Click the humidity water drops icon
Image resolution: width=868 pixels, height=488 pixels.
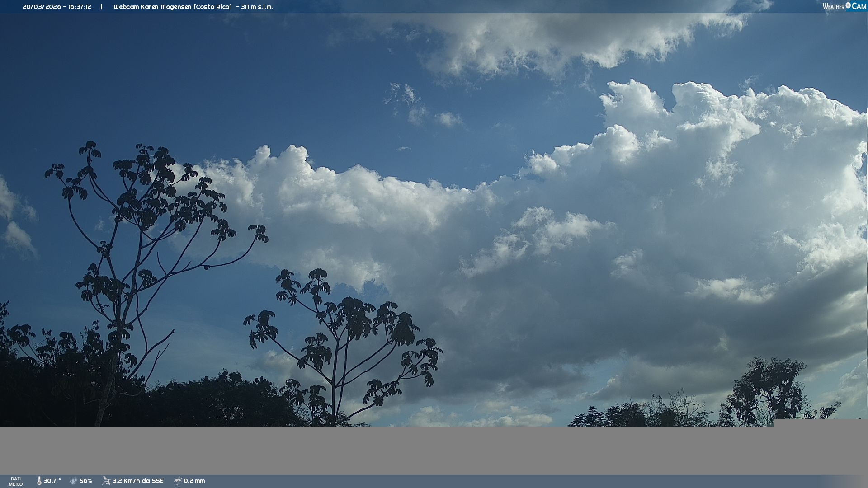point(74,481)
